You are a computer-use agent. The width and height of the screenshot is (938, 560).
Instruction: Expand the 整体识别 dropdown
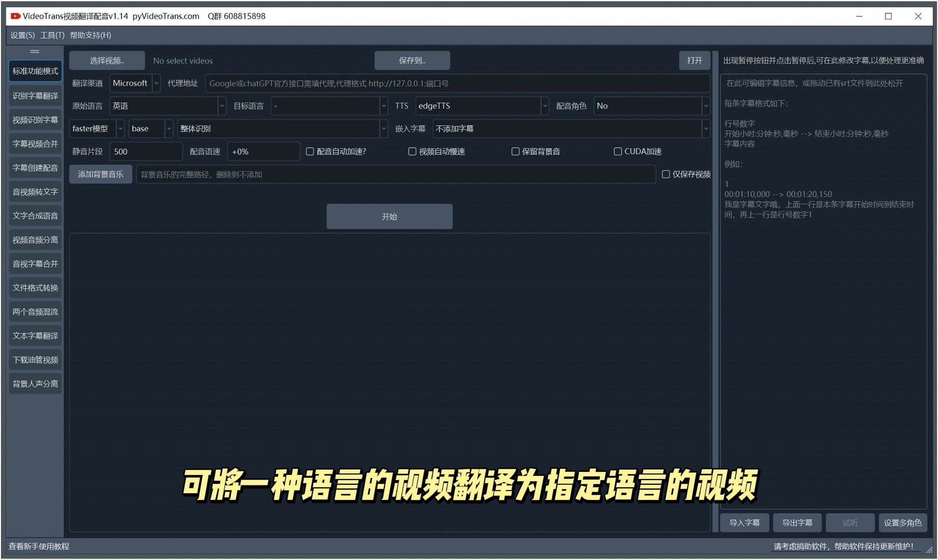tap(282, 129)
